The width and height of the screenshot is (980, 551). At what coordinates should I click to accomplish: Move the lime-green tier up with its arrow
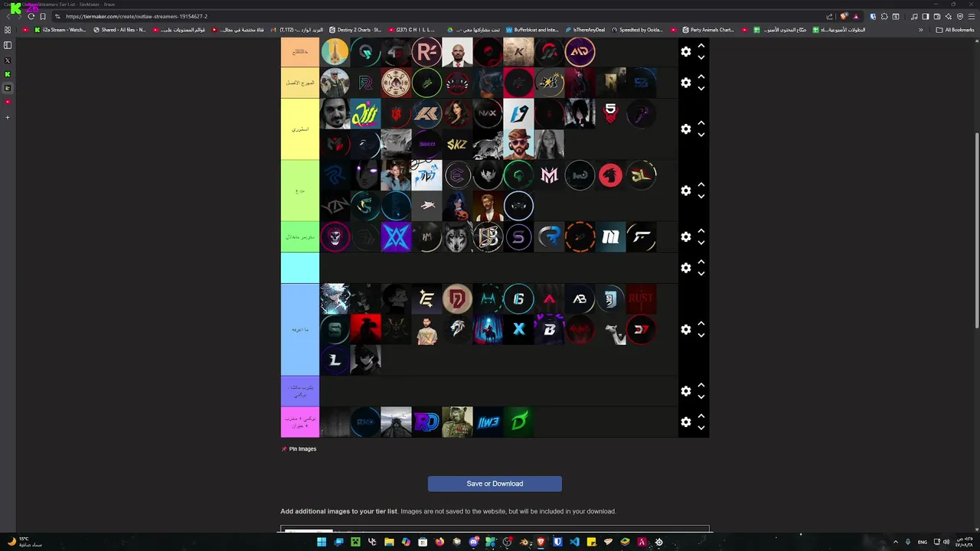pyautogui.click(x=701, y=185)
